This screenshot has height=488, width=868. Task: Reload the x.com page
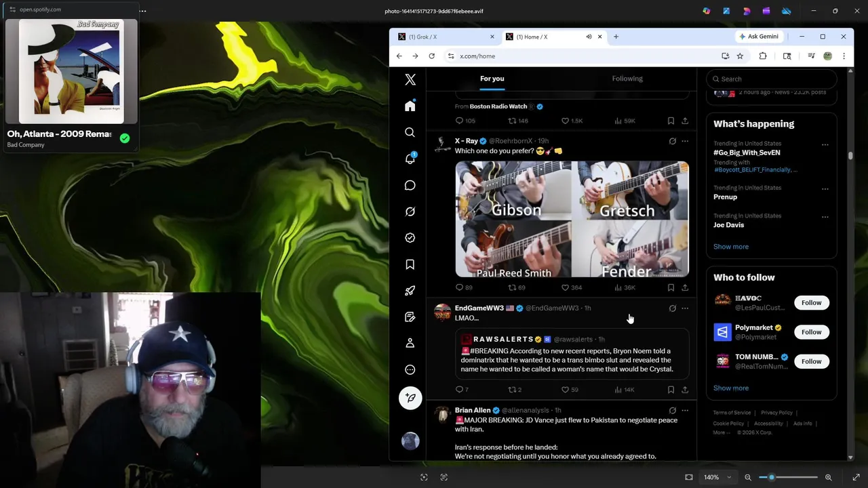point(431,56)
